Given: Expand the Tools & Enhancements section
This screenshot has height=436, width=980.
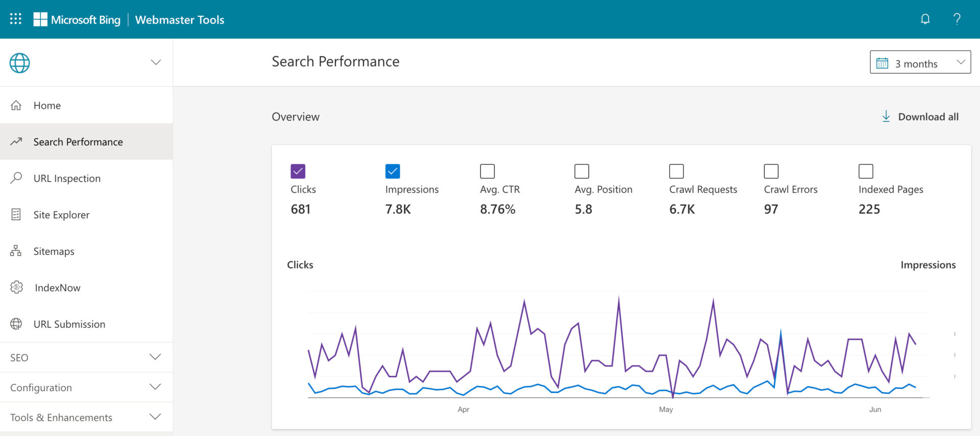Looking at the screenshot, I should 86,417.
